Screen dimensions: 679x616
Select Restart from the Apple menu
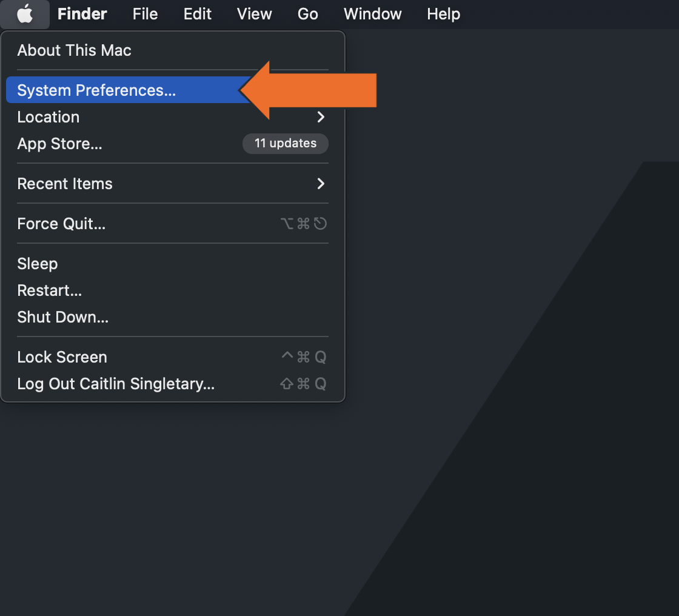click(49, 290)
